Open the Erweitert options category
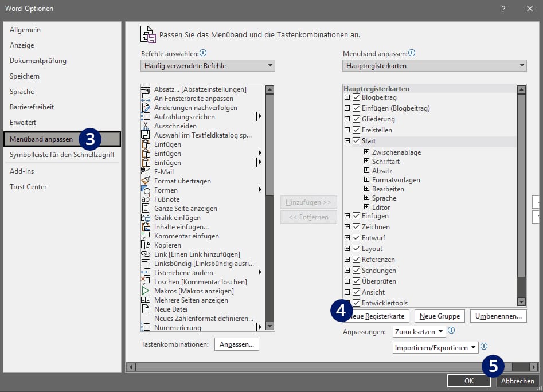Viewport: 543px width, 392px height. point(23,123)
